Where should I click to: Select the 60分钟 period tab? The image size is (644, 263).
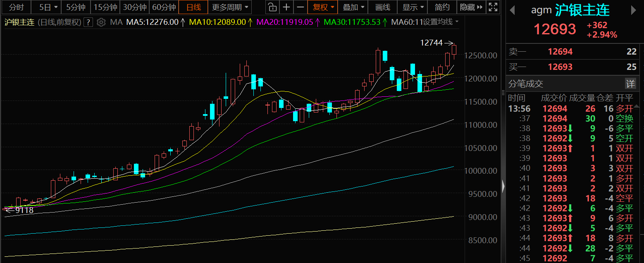click(164, 7)
